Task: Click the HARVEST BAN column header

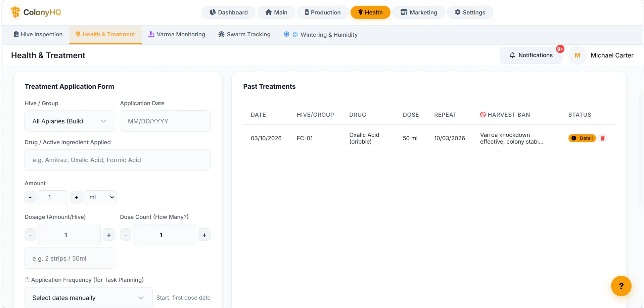Action: (x=505, y=115)
